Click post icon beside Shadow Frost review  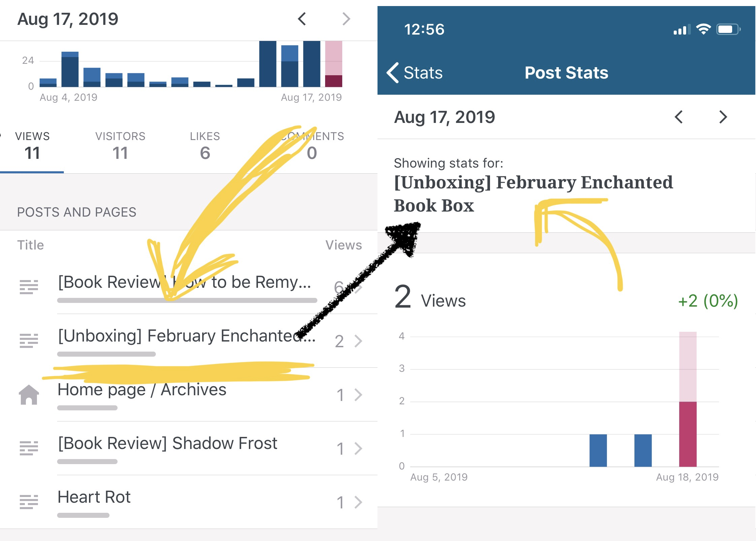click(x=29, y=448)
